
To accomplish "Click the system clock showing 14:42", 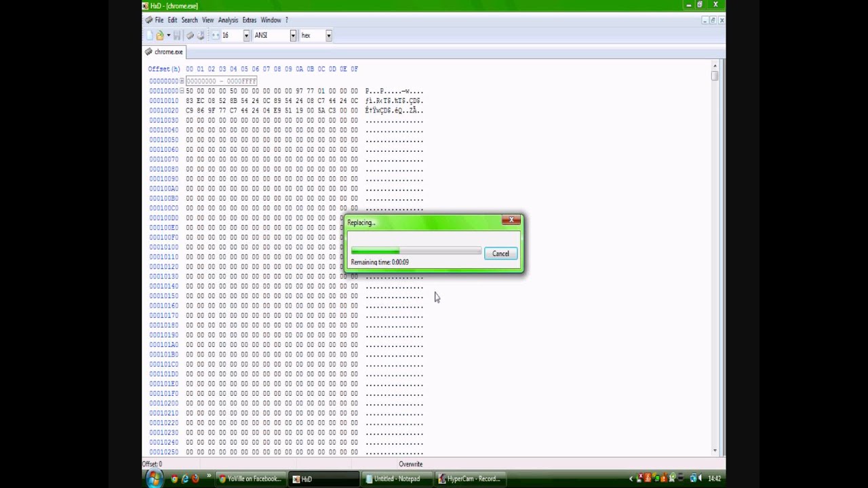I will [x=714, y=479].
